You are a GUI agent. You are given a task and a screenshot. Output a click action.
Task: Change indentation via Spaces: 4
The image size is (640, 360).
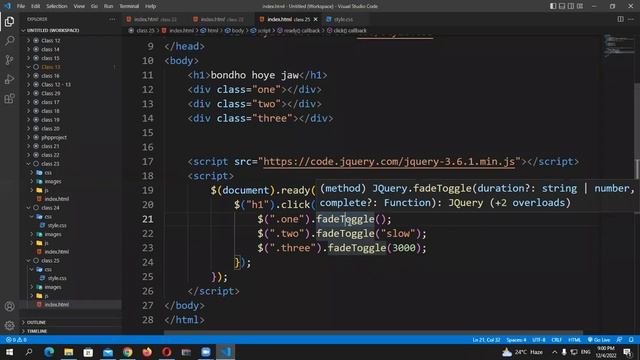point(516,340)
